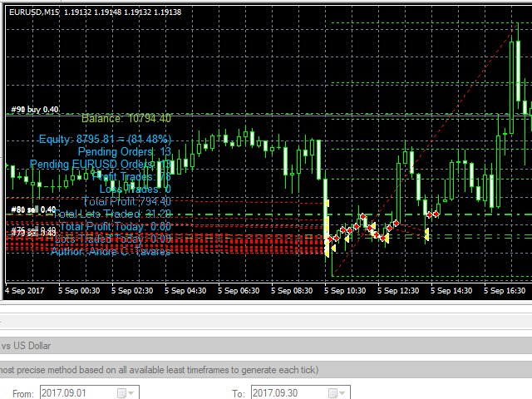Click the '5 Sep 14:30' time axis label
This screenshot has height=399, width=532.
(x=451, y=291)
